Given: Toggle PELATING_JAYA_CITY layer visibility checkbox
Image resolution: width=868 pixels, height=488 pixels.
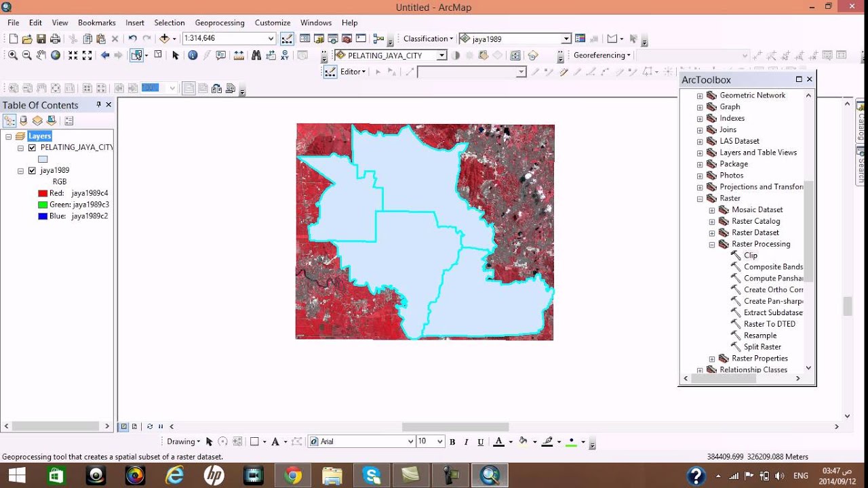Looking at the screenshot, I should (32, 147).
